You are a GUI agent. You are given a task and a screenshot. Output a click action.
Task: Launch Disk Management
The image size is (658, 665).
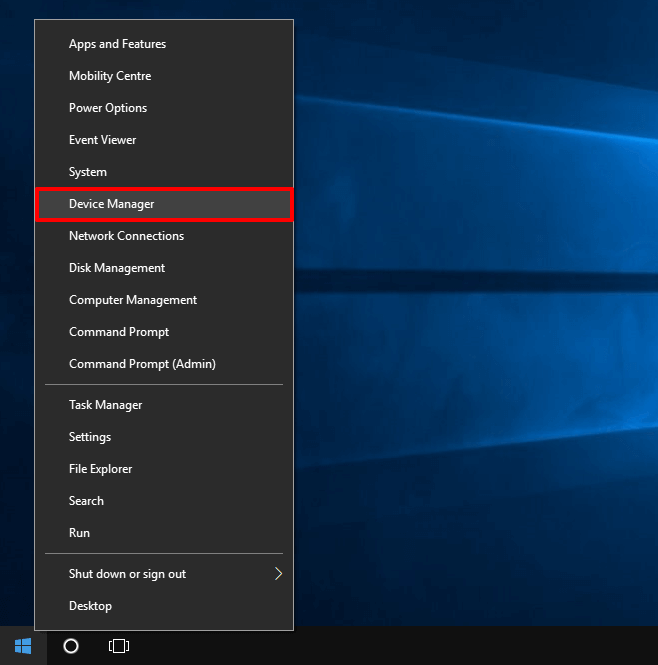click(164, 268)
